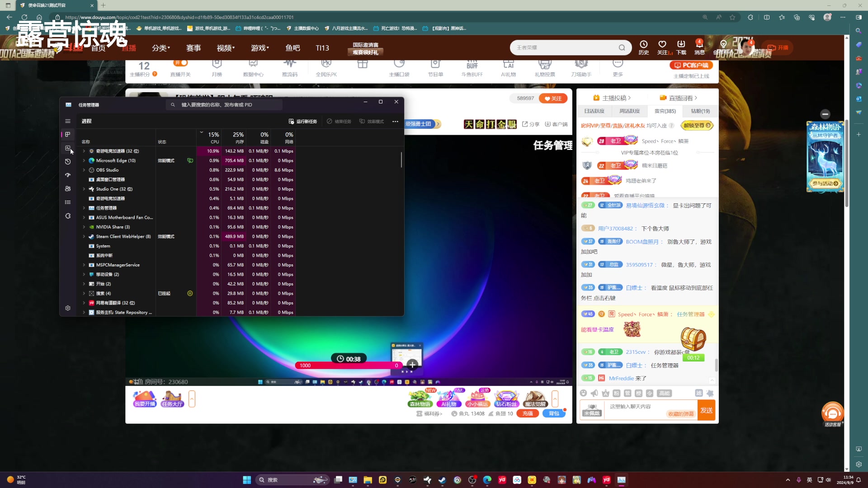Open the 背包 backpack icon
The width and height of the screenshot is (868, 488).
click(554, 413)
